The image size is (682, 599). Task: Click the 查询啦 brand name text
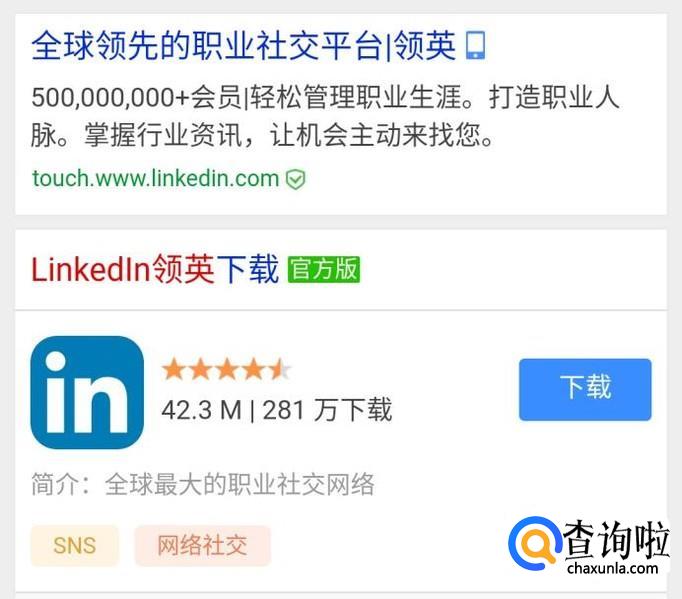(x=616, y=539)
